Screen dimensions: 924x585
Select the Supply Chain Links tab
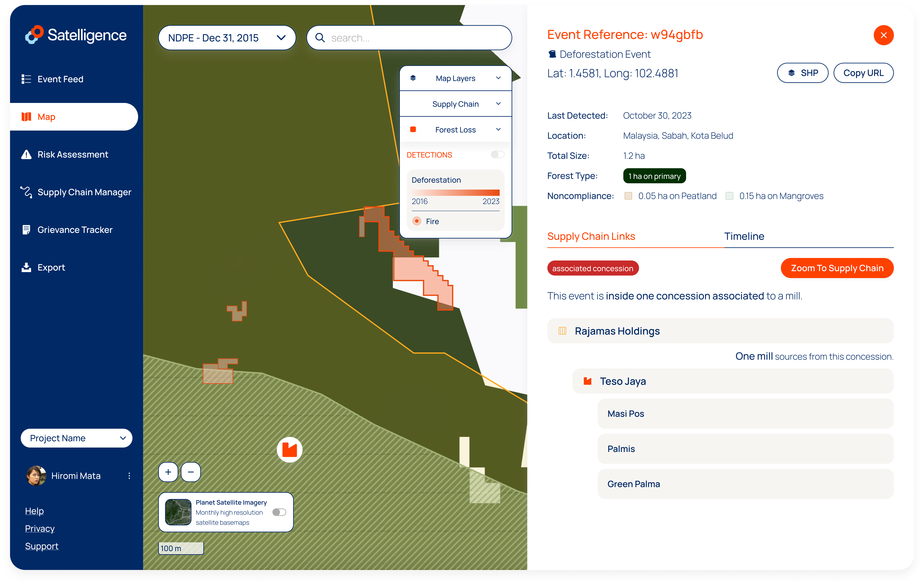[x=591, y=236]
